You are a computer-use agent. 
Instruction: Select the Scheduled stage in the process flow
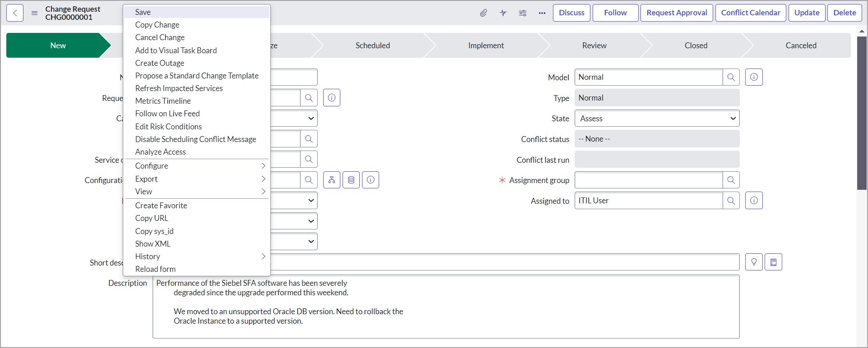[x=372, y=46]
